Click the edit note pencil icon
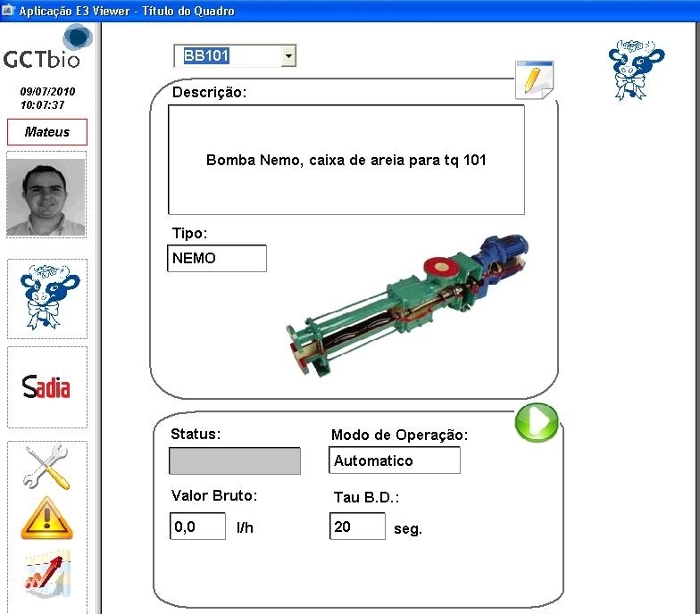The width and height of the screenshot is (700, 614). (x=534, y=80)
